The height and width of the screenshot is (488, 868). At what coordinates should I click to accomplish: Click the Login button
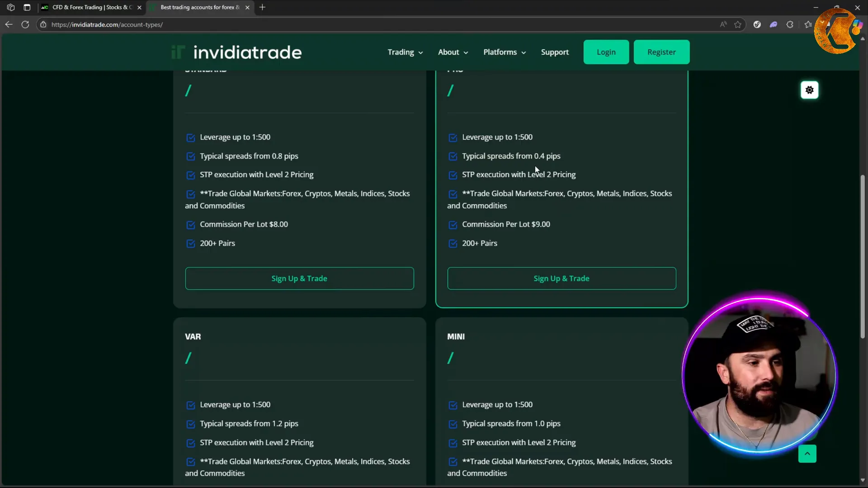606,52
